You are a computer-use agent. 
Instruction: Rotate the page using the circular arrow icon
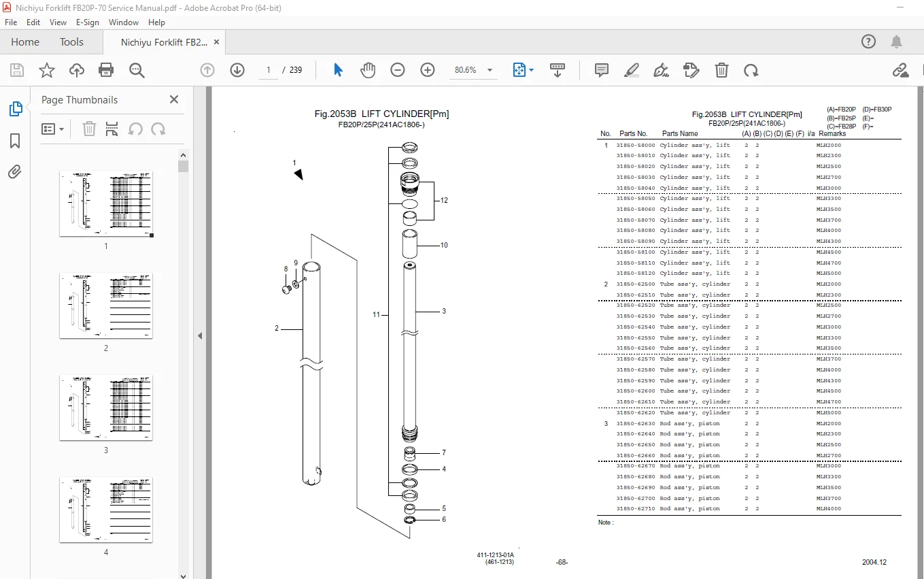click(x=751, y=70)
